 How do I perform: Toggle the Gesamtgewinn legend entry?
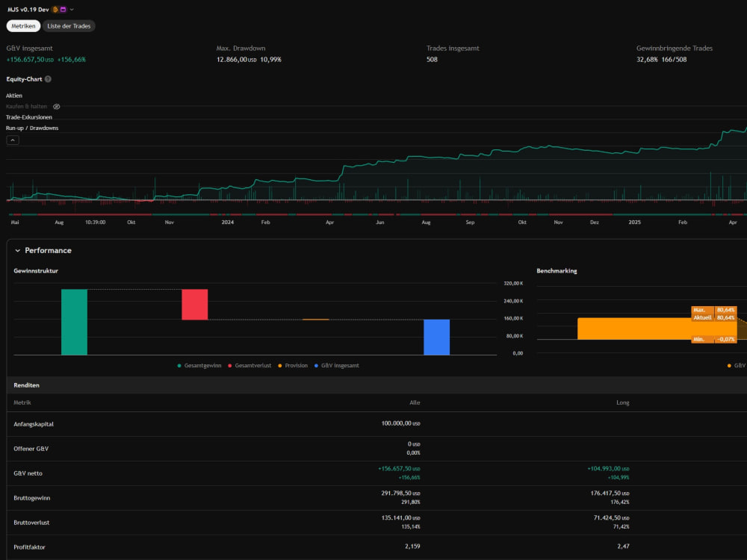[x=199, y=366]
